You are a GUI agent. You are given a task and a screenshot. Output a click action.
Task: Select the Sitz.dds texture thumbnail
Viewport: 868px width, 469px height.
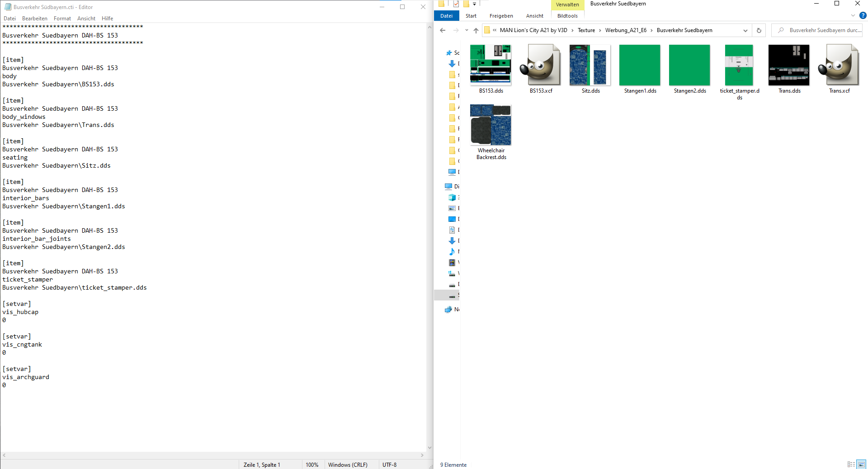(x=590, y=66)
